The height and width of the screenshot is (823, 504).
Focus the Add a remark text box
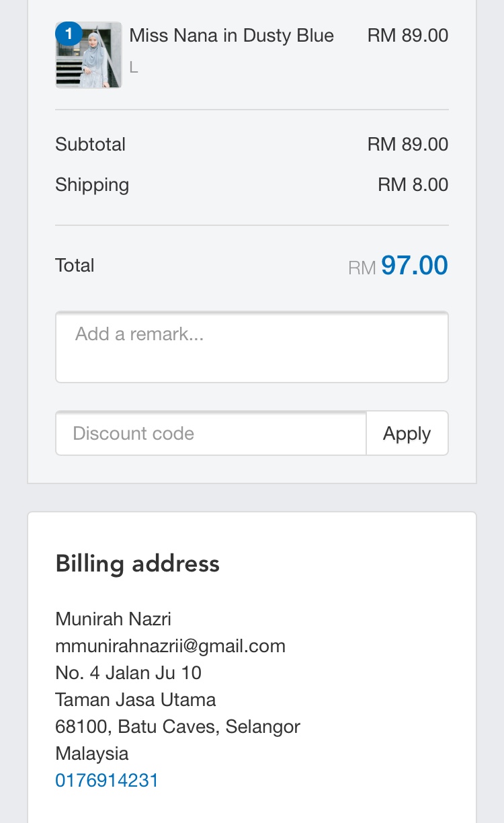click(x=252, y=347)
